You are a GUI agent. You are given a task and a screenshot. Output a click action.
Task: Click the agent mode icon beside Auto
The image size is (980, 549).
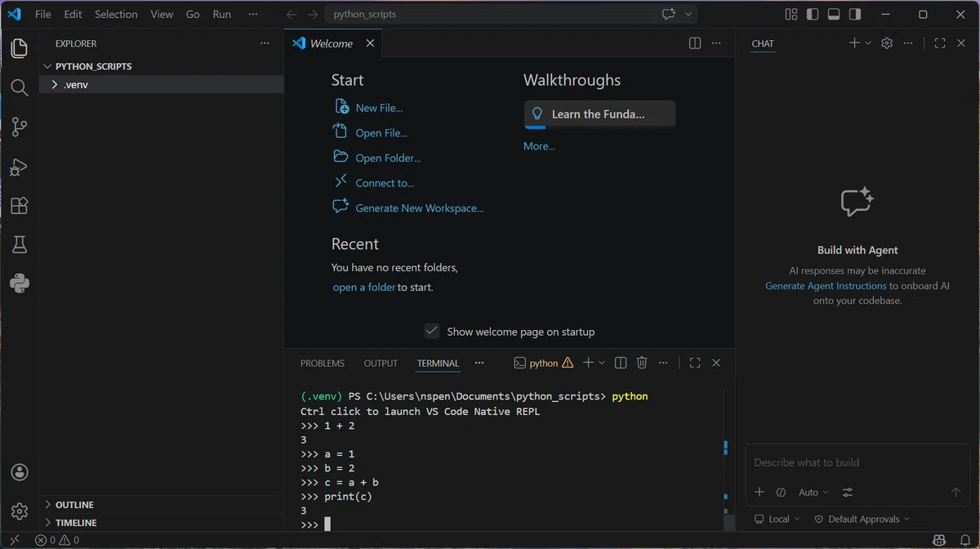tap(781, 492)
